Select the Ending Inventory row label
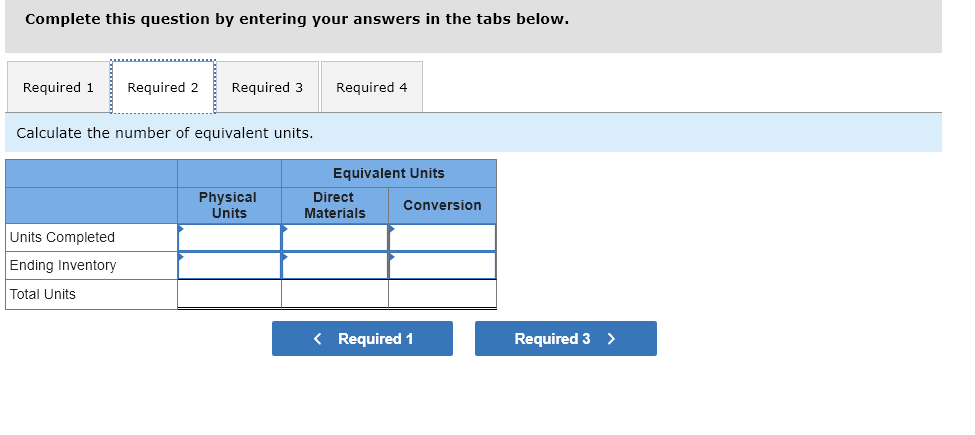The width and height of the screenshot is (975, 435). [x=63, y=265]
